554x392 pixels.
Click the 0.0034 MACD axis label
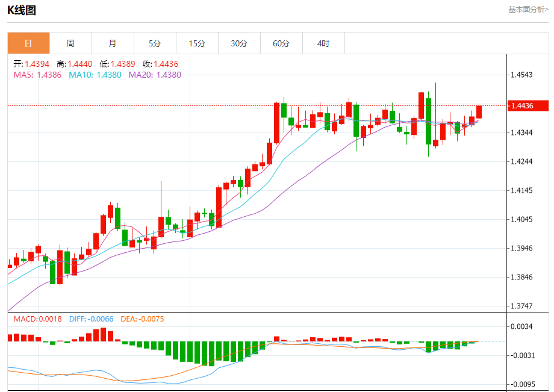521,326
